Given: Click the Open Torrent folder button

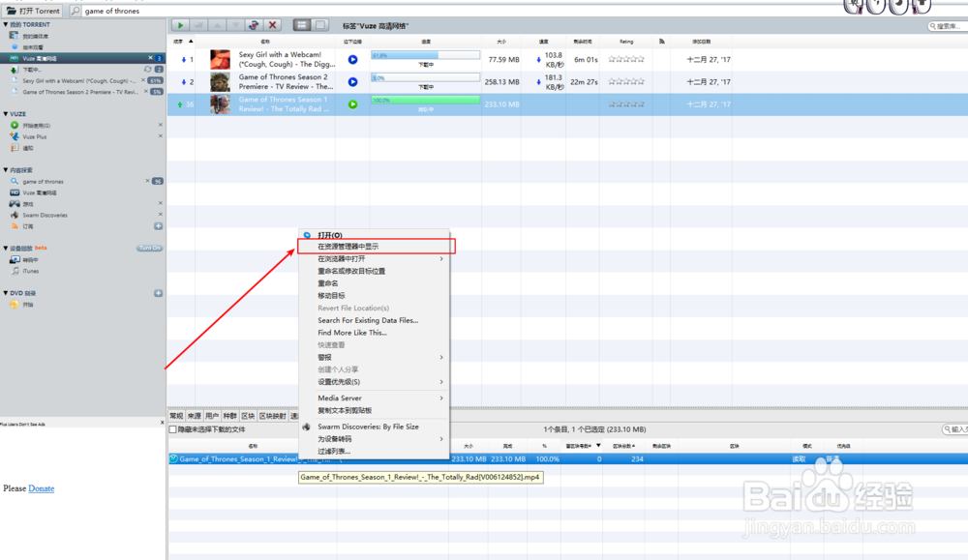Looking at the screenshot, I should coord(33,11).
